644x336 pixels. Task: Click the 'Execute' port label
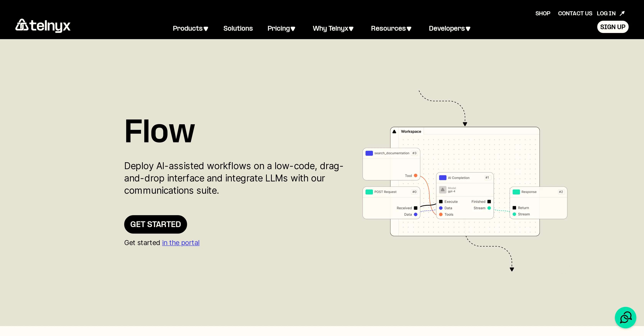click(x=451, y=202)
